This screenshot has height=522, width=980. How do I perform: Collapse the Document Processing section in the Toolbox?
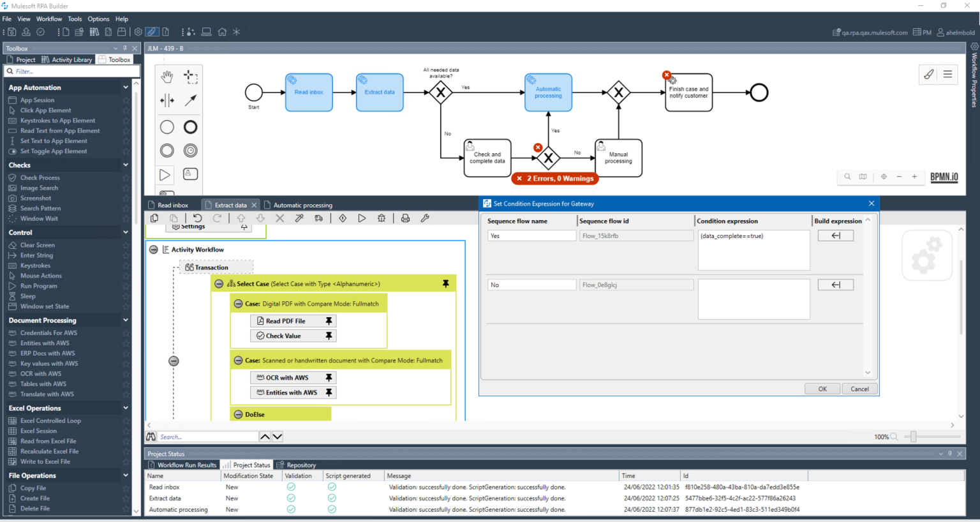click(x=126, y=320)
